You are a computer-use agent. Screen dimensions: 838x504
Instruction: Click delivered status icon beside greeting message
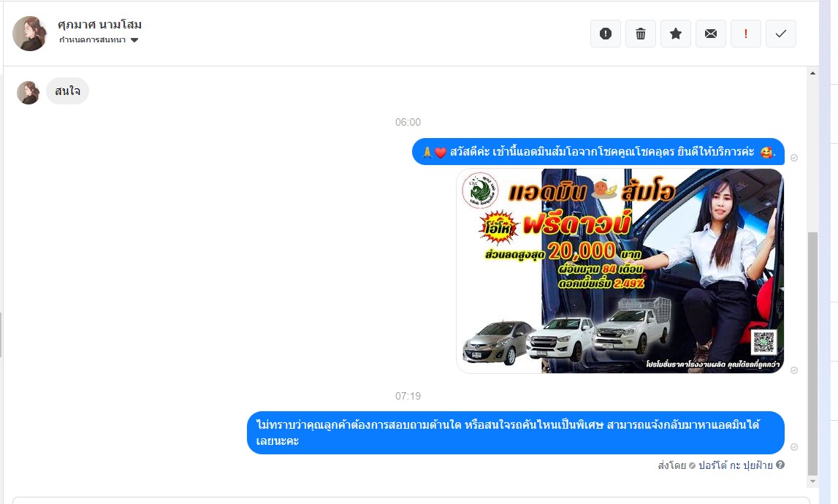794,158
